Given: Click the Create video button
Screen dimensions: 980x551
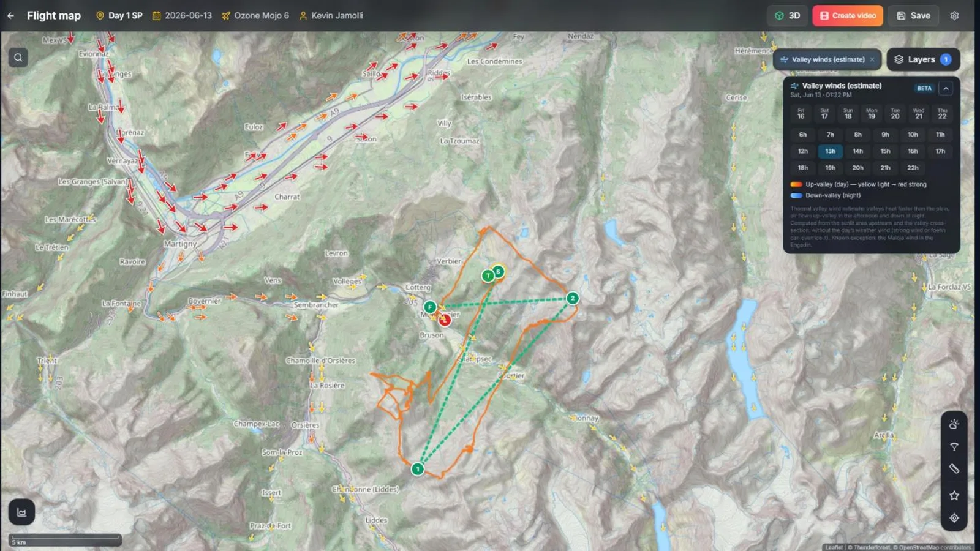Looking at the screenshot, I should point(848,16).
